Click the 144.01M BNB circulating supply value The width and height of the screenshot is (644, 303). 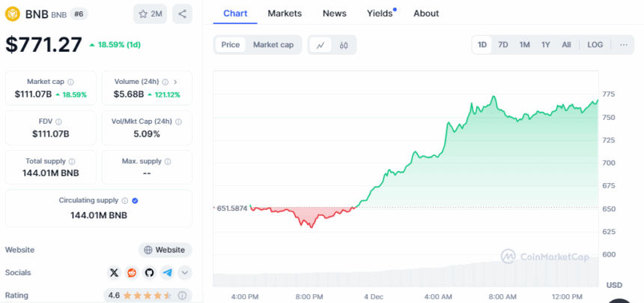click(x=99, y=215)
